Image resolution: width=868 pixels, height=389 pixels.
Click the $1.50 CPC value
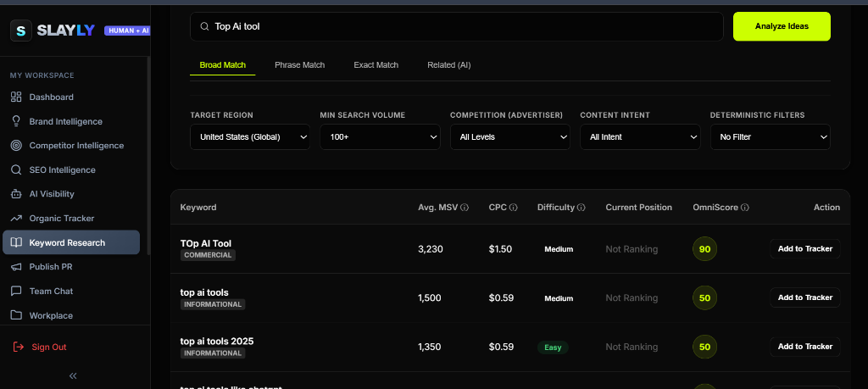500,249
